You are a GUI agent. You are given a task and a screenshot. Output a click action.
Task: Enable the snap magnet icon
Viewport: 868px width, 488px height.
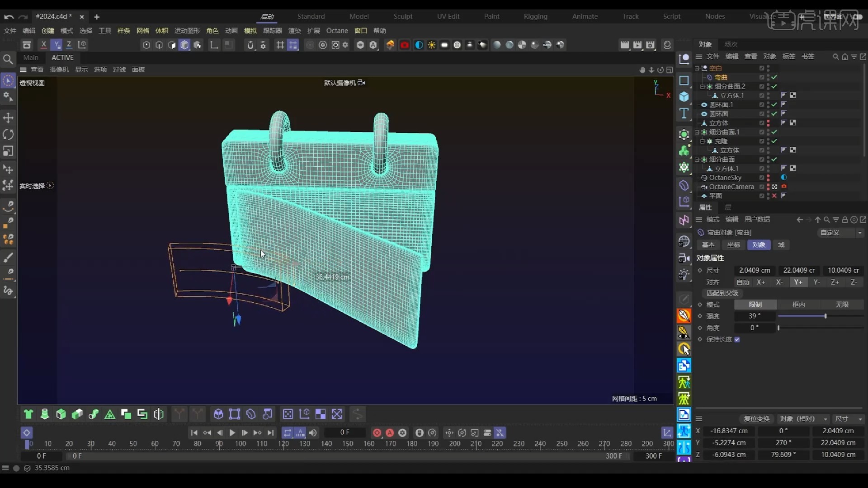pos(250,45)
